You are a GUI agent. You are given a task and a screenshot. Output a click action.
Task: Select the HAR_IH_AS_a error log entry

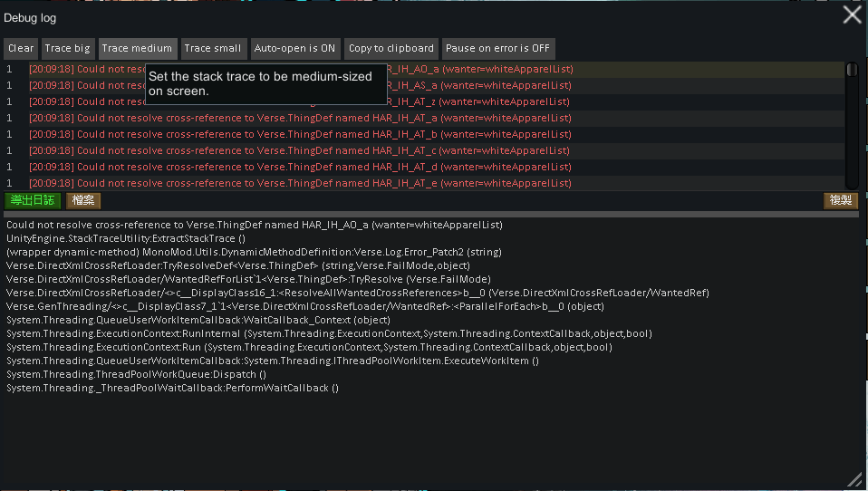click(x=480, y=85)
